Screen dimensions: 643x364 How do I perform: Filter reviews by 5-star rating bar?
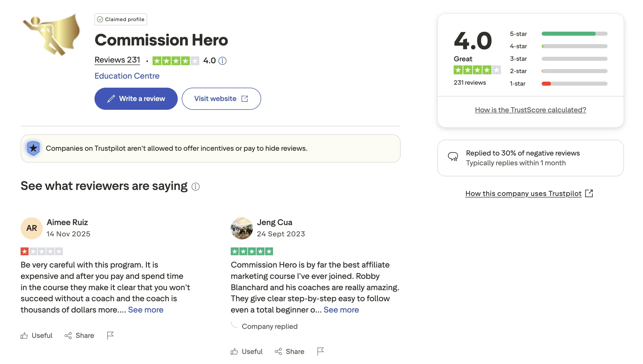click(x=574, y=34)
